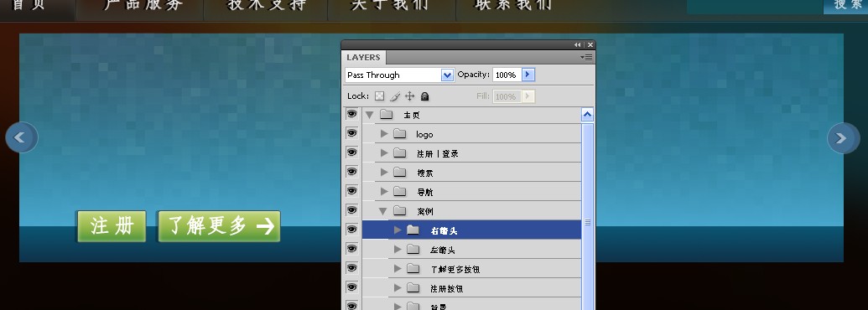Collapse the 主页 group
The height and width of the screenshot is (310, 868).
coord(370,115)
